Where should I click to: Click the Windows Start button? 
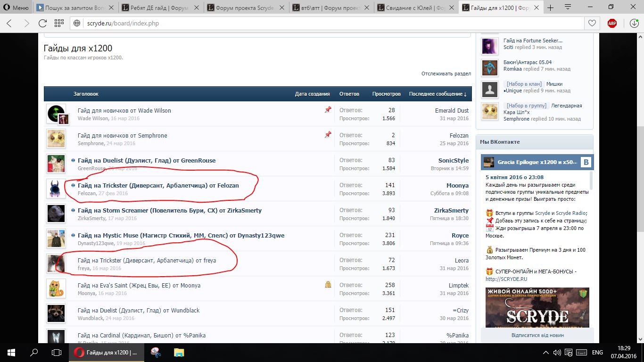coord(11,352)
